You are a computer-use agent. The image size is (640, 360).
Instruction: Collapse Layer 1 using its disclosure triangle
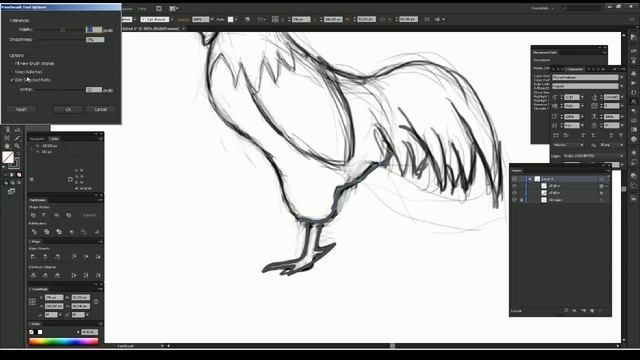[530, 179]
